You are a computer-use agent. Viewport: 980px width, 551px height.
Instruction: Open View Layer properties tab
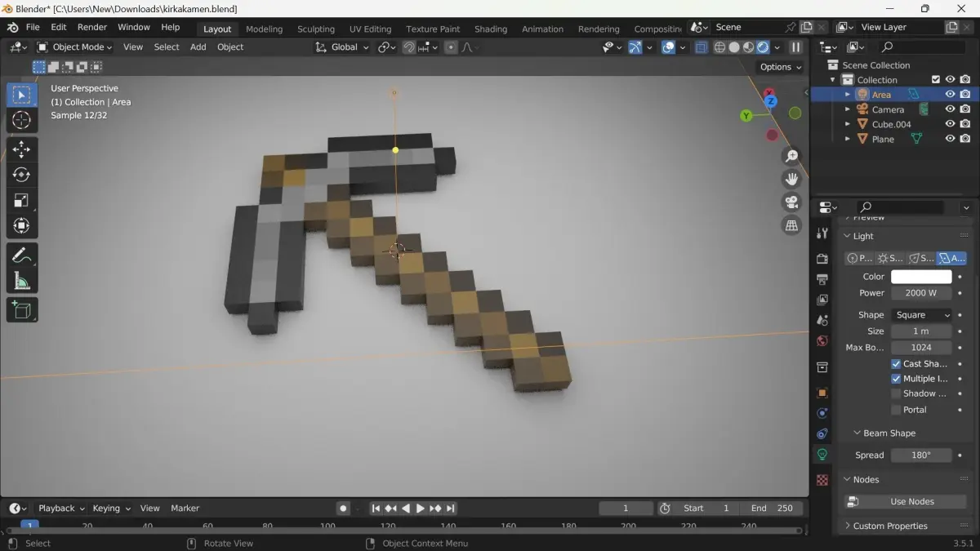tap(822, 300)
